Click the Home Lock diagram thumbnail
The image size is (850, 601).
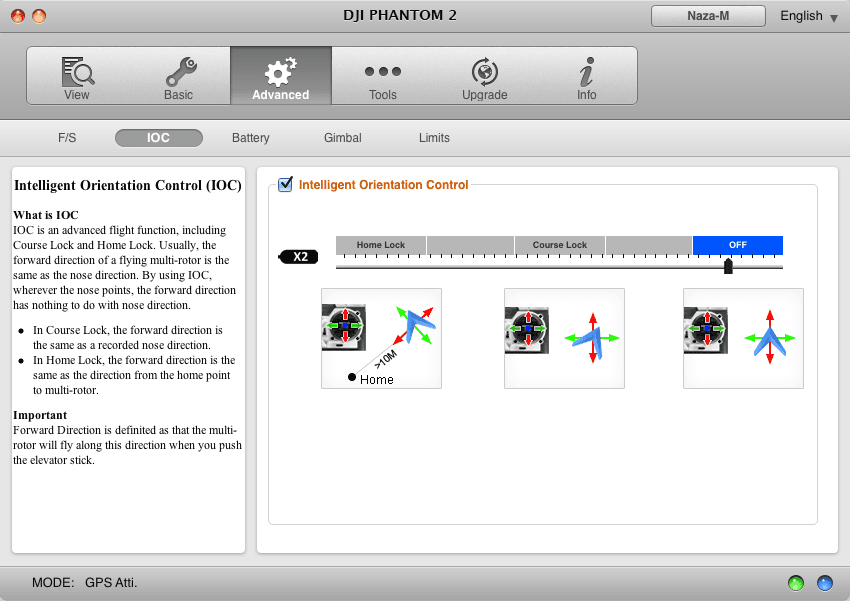(381, 338)
